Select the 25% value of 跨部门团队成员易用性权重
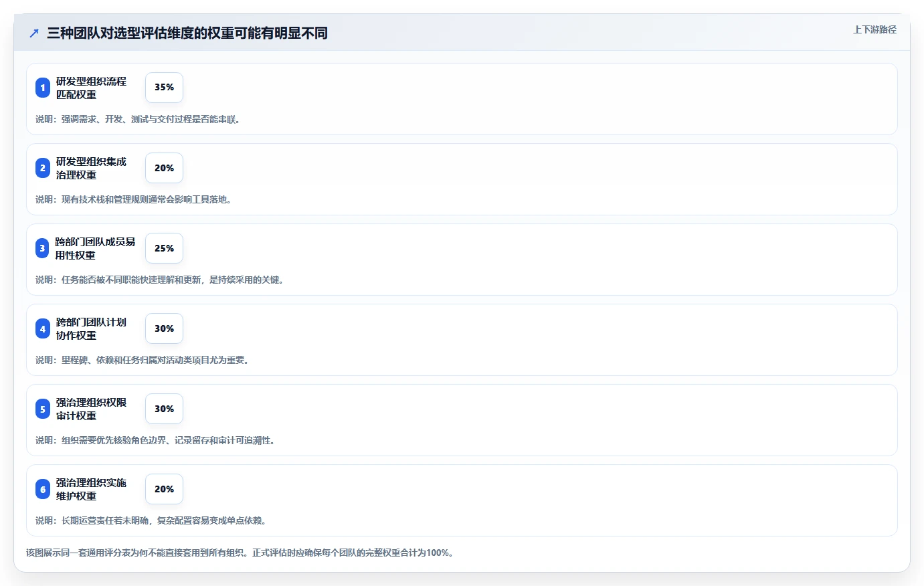Viewport: 924px width, 586px height. point(164,248)
